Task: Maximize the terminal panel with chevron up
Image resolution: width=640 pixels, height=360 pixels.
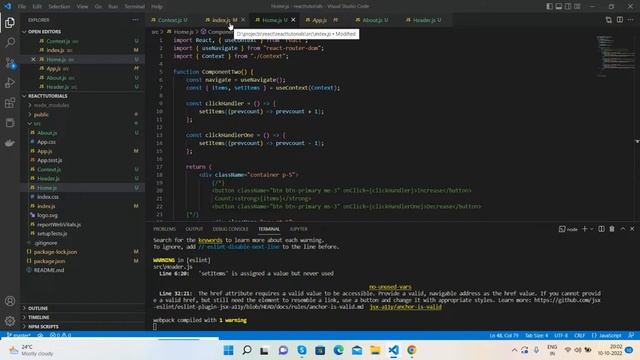Action: 622,229
